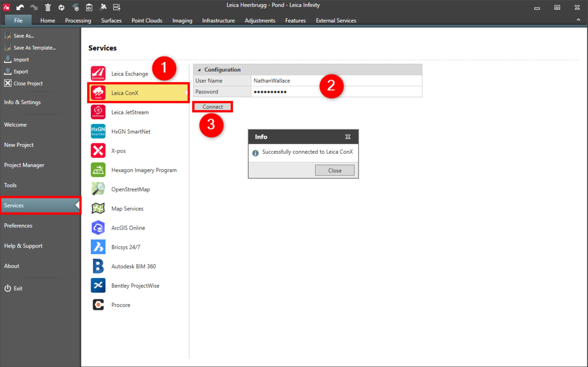This screenshot has width=588, height=367.
Task: Select the Map Services icon
Action: [98, 208]
